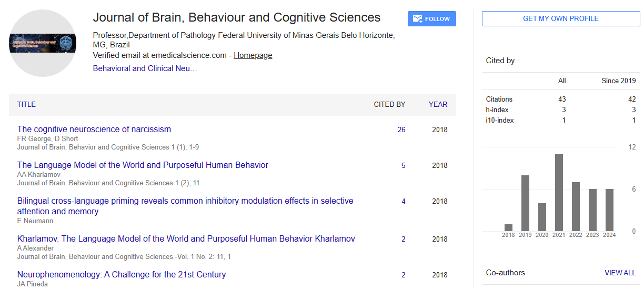Click View All co-authors link
The image size is (644, 289).
620,273
